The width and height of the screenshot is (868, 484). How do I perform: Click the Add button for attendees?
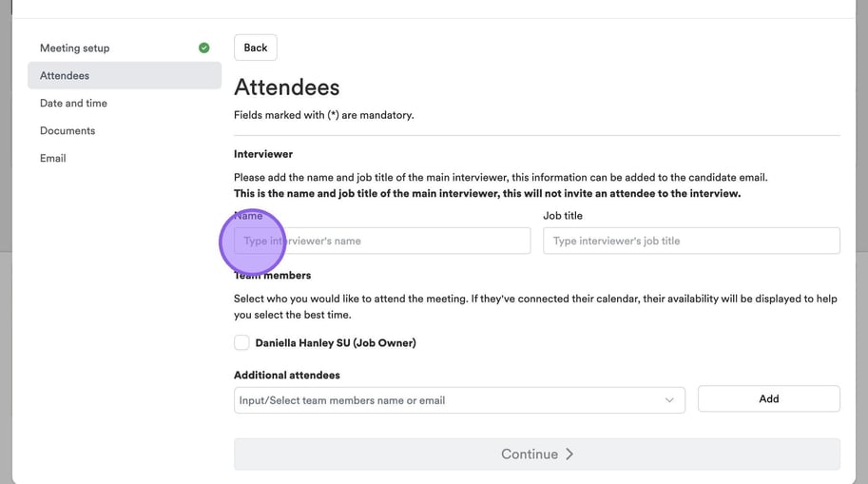(x=768, y=399)
